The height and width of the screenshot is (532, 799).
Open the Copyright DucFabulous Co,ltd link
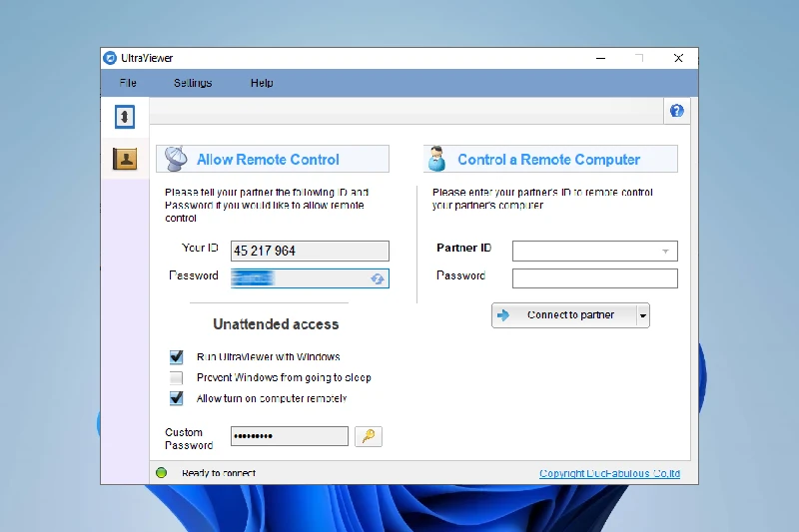pyautogui.click(x=609, y=473)
